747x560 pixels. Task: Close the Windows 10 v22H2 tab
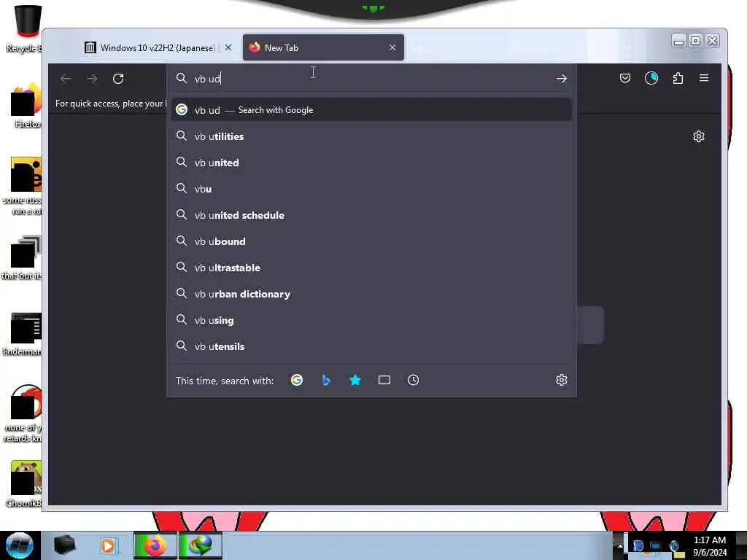pyautogui.click(x=228, y=47)
